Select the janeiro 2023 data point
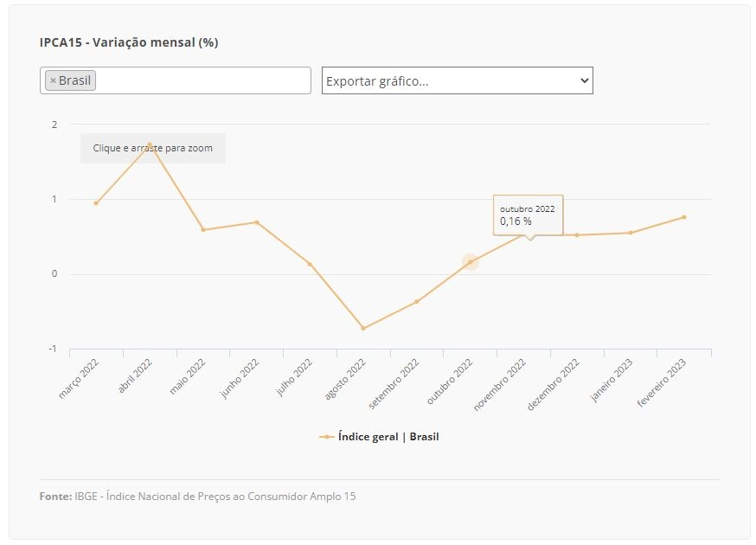This screenshot has width=756, height=545. click(x=631, y=233)
